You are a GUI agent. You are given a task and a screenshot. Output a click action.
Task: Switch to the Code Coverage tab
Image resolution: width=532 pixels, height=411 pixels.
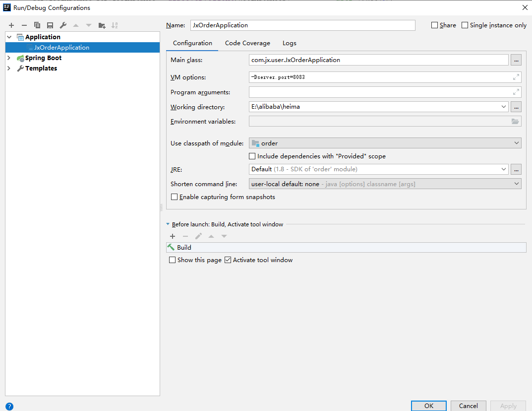(247, 43)
